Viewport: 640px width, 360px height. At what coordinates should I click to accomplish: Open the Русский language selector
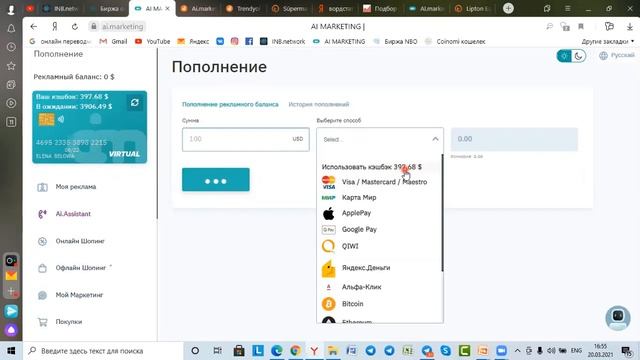(617, 56)
